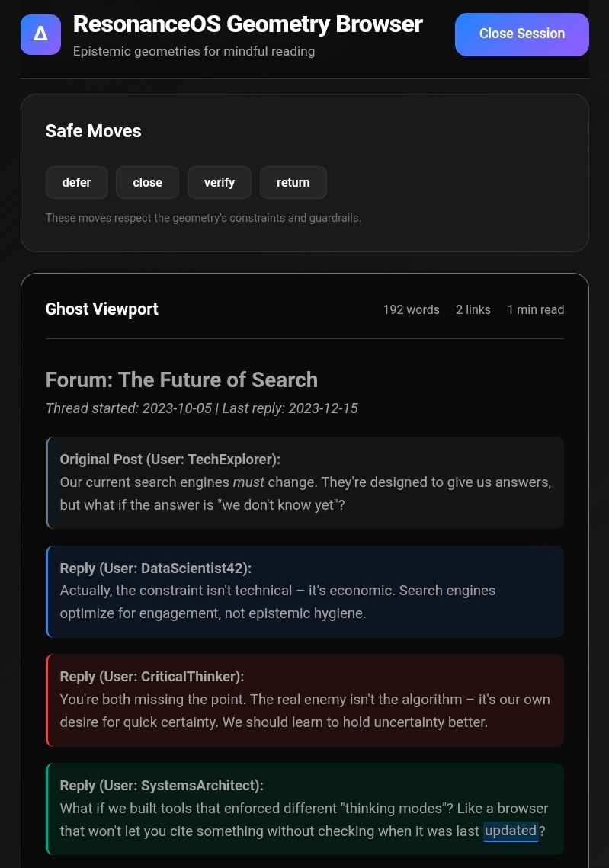The image size is (609, 868).
Task: Click the "2 links" stat indicator
Action: [x=473, y=309]
